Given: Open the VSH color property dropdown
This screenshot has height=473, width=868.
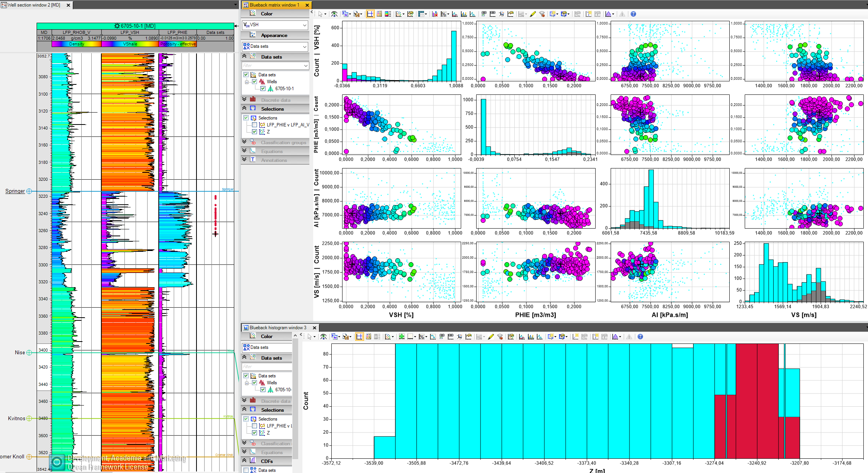Looking at the screenshot, I should click(275, 25).
